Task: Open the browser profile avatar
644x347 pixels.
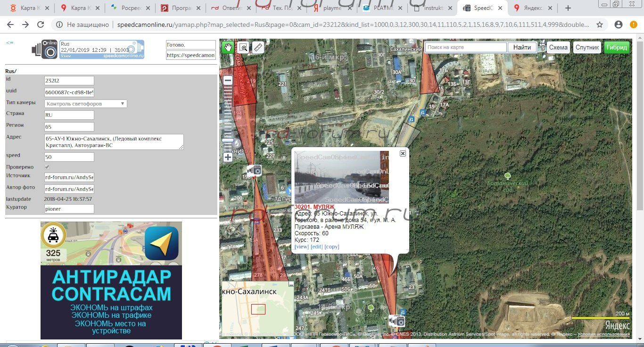Action: (x=619, y=25)
